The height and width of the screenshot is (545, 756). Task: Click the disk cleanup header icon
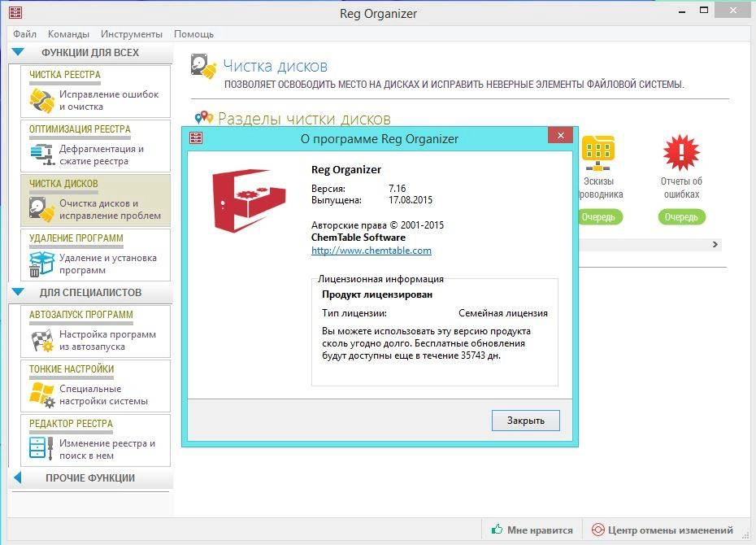point(203,67)
